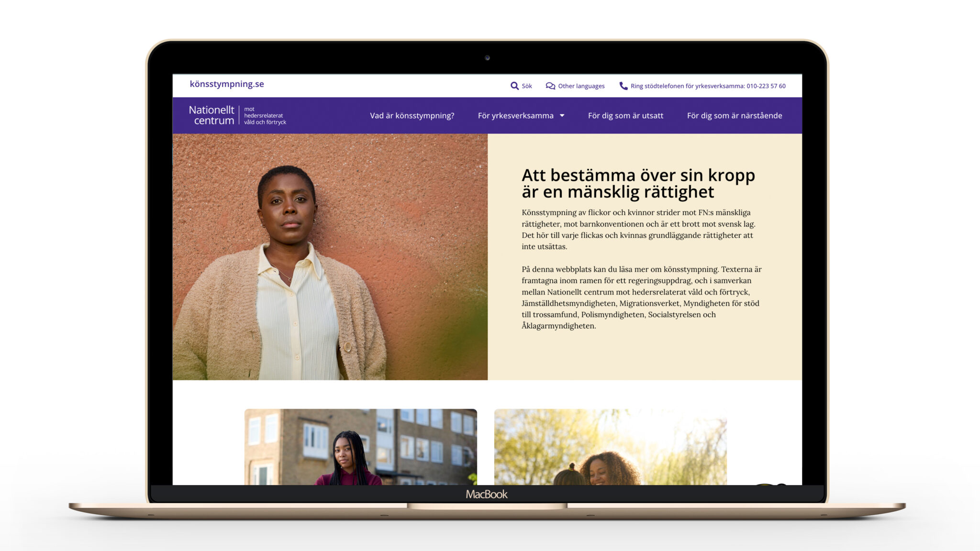
Task: Click the speech bubbles languages icon
Action: 550,86
